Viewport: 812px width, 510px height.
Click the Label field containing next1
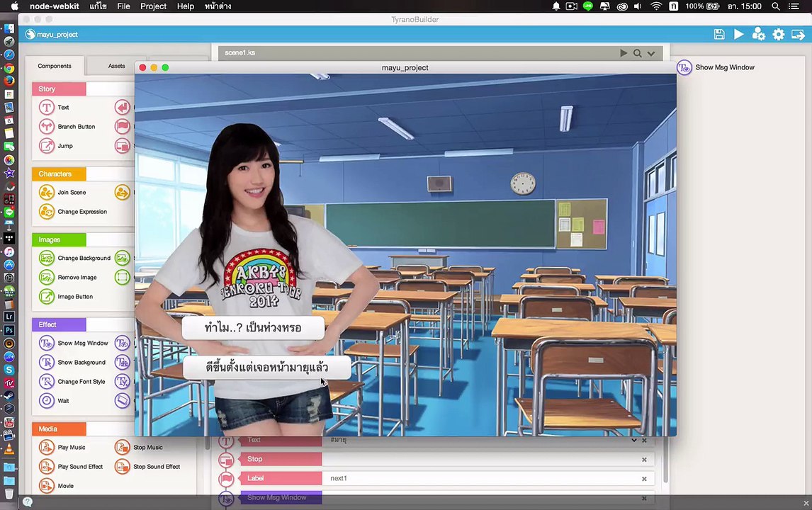click(487, 478)
